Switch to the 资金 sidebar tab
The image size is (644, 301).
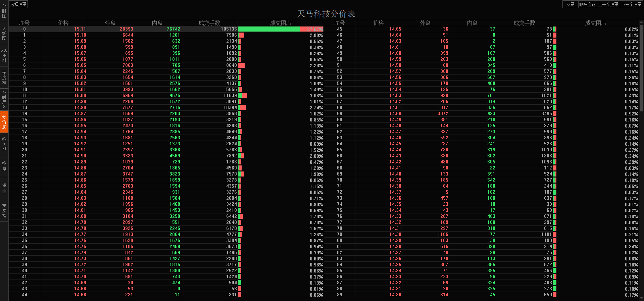tap(4, 188)
